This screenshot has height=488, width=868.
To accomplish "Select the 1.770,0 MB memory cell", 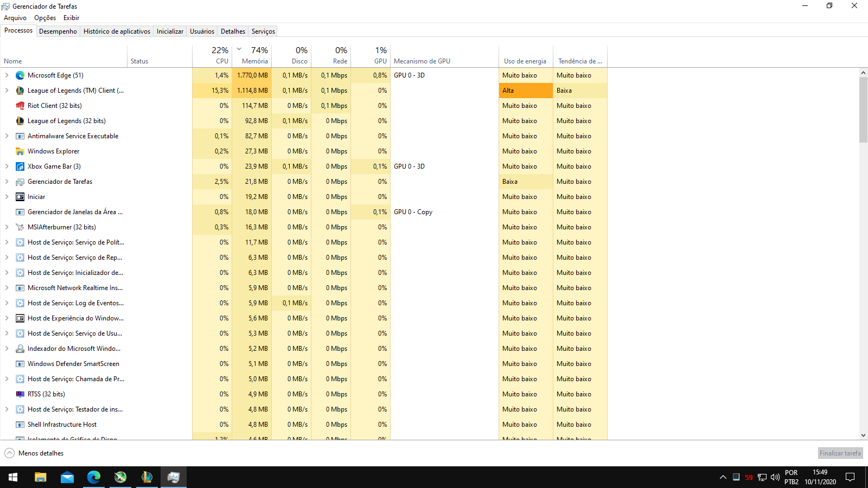I will (252, 75).
